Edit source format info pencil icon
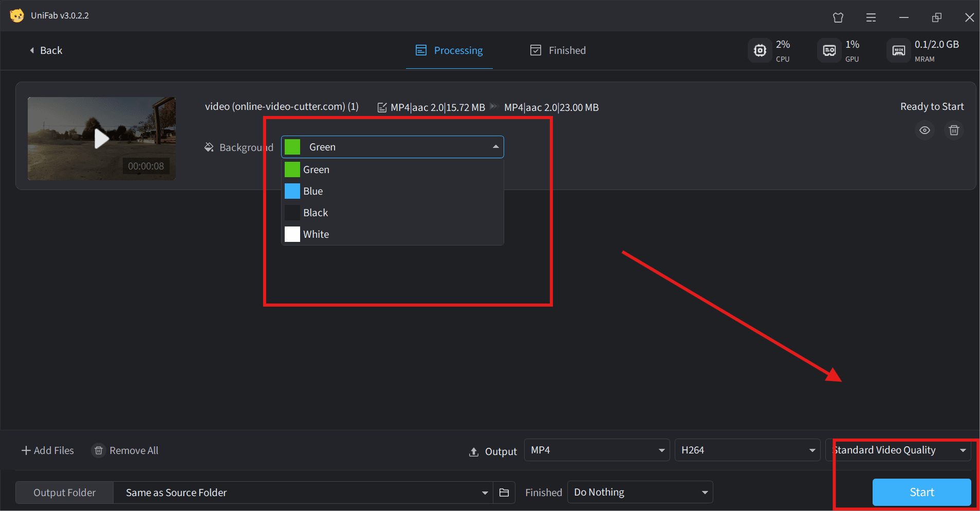 pyautogui.click(x=382, y=108)
